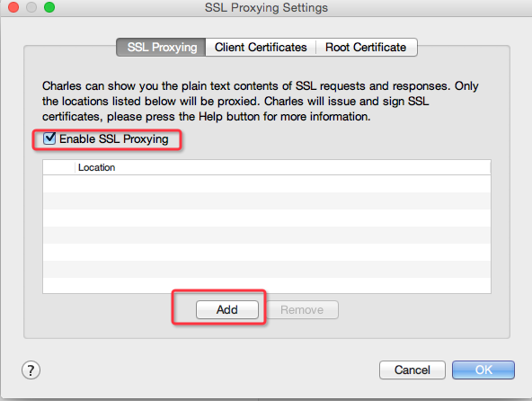Open the Client Certificates tab
This screenshot has width=532, height=401.
coord(261,47)
